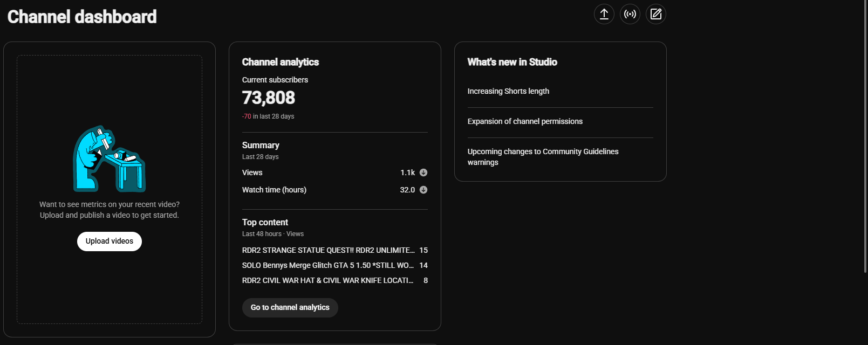Open Upcoming changes to Community Guidelines item

pos(543,157)
